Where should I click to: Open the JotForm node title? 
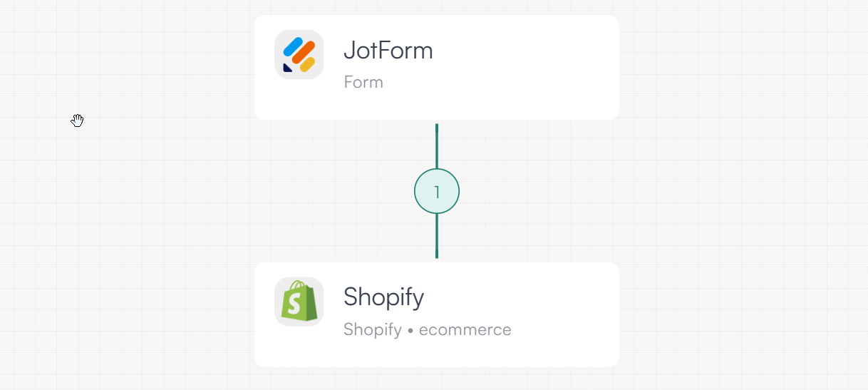[388, 51]
